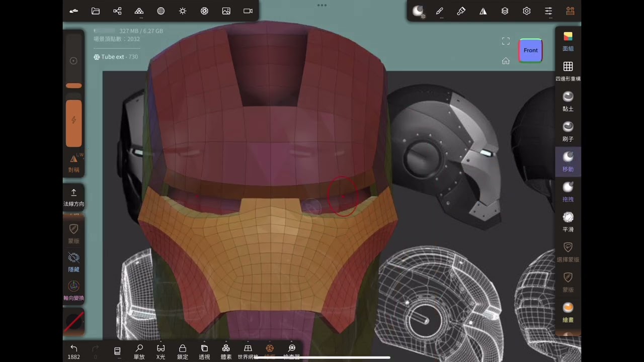Select the 蒙版 mask tool in right panel
This screenshot has width=644, height=362.
[x=568, y=283]
